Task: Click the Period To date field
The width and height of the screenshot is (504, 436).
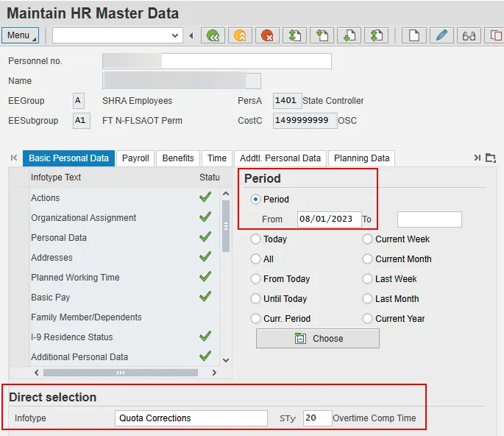Action: [x=429, y=219]
